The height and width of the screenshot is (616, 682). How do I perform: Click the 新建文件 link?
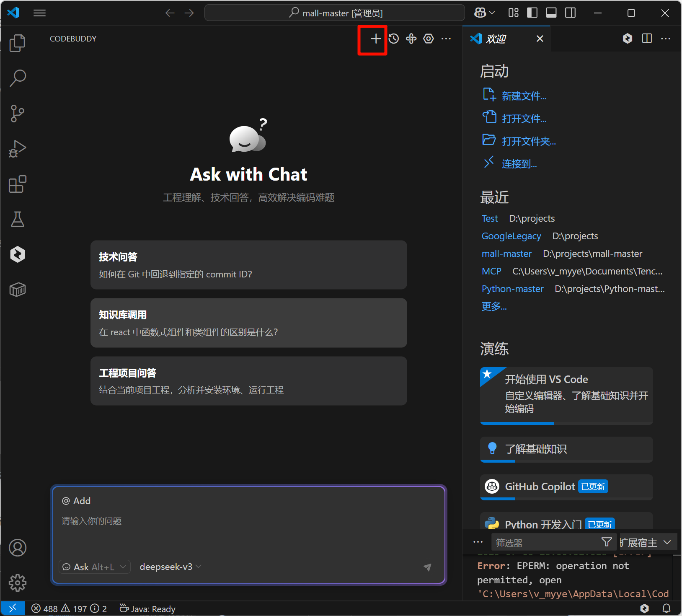pos(524,96)
